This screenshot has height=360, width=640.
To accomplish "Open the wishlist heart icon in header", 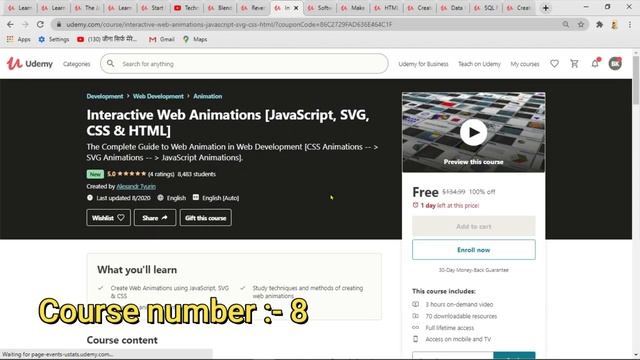I will 554,64.
